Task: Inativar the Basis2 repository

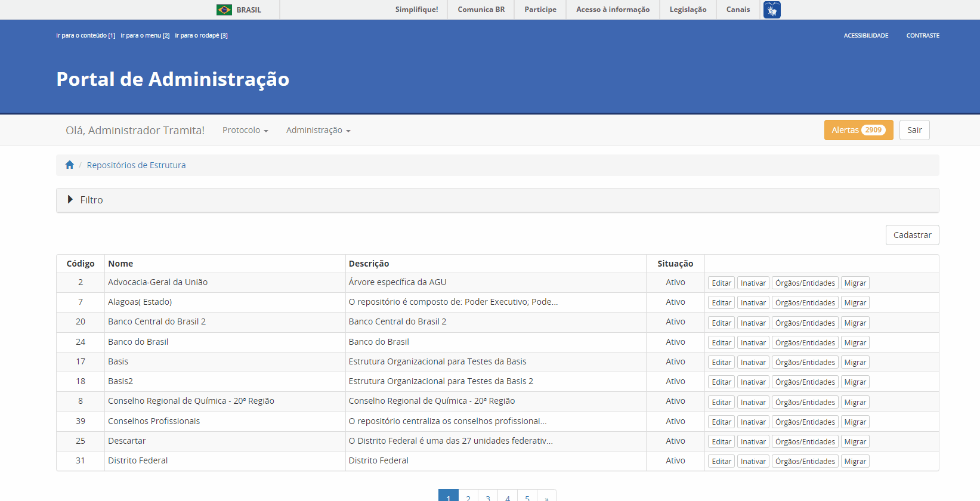Action: click(753, 382)
